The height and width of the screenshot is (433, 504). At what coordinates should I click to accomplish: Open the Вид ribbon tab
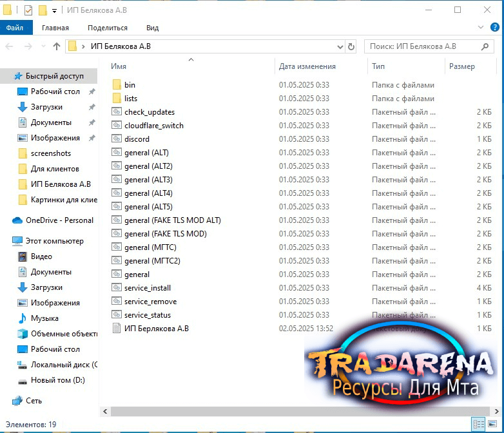point(152,28)
